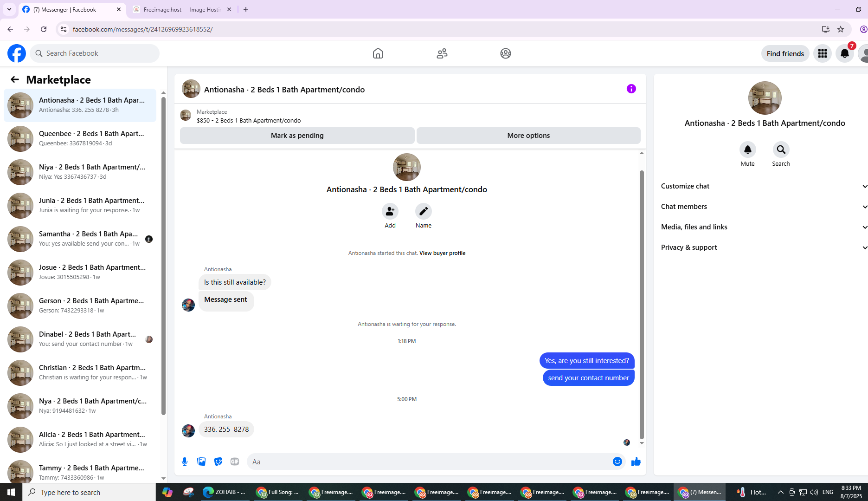Click the Windows taskbar search box
The height and width of the screenshot is (501, 868).
[89, 492]
